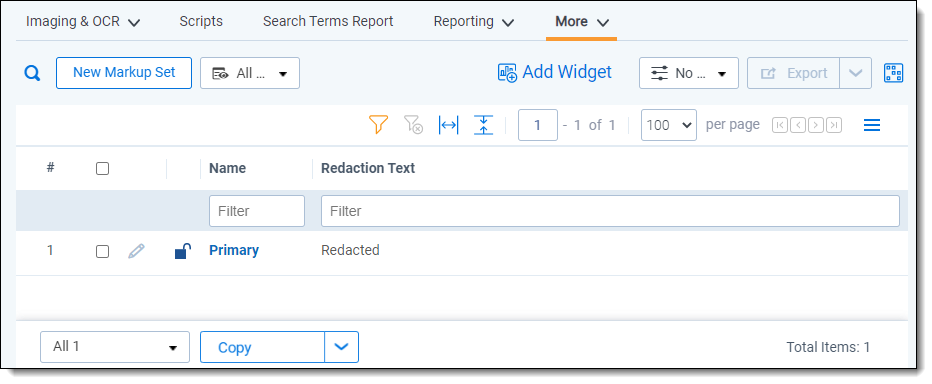Image resolution: width=932 pixels, height=384 pixels.
Task: Go to last page arrow
Action: (x=835, y=125)
